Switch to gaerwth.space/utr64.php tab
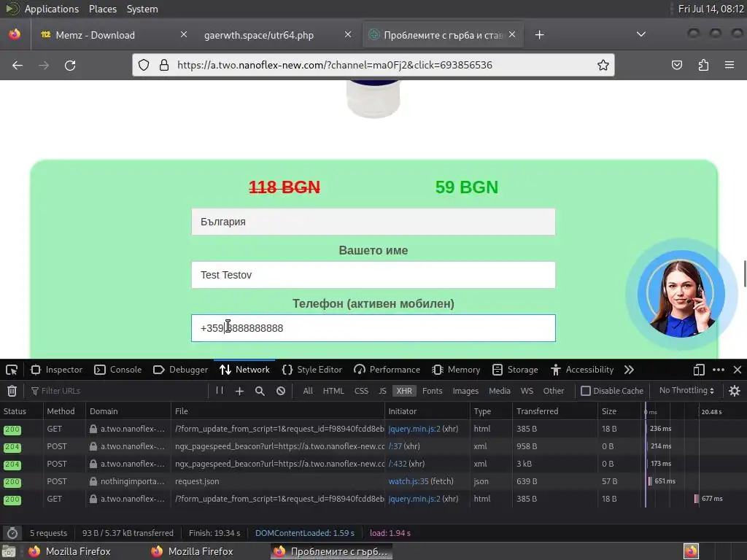This screenshot has height=560, width=747. [x=277, y=35]
